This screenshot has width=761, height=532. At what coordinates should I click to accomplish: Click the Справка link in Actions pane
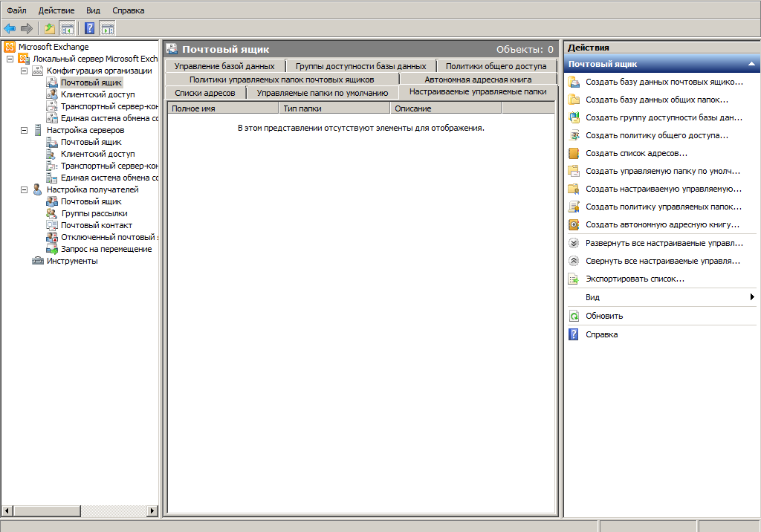[601, 334]
